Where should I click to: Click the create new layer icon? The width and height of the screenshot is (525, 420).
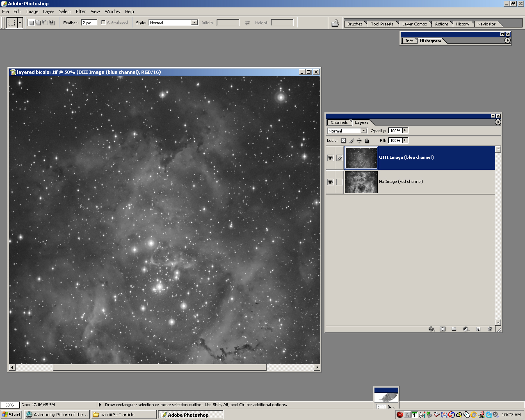point(478,329)
